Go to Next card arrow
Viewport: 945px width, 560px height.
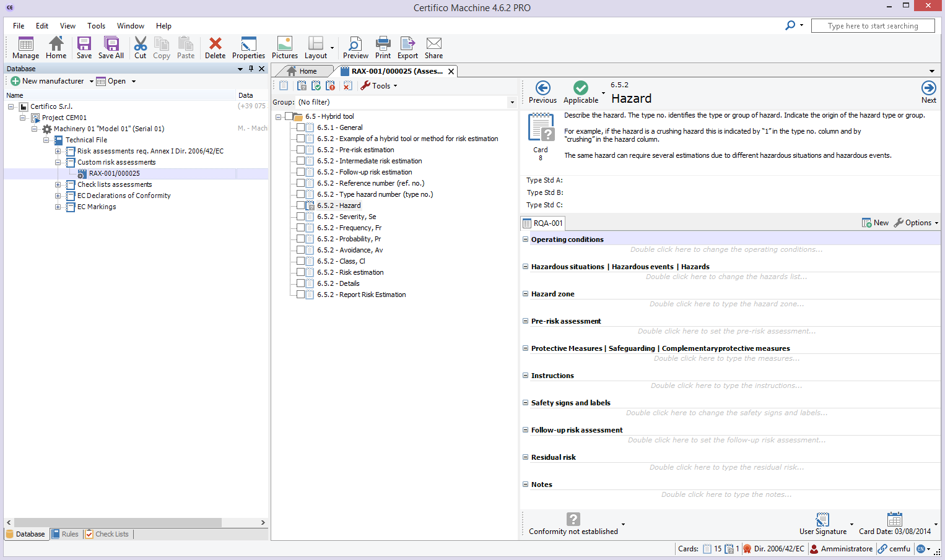click(x=929, y=88)
